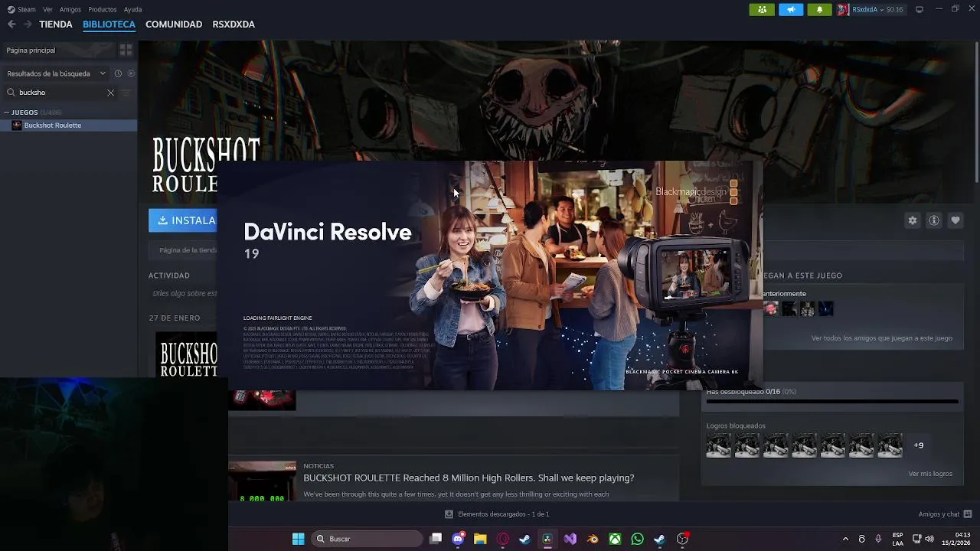
Task: Toggle the collections grid view icon
Action: 126,50
